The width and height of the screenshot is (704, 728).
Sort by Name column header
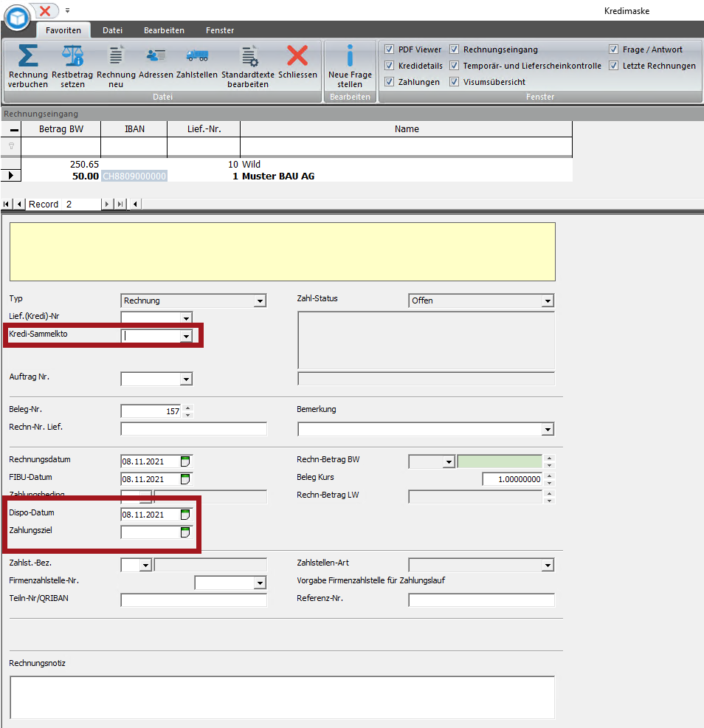pos(407,129)
